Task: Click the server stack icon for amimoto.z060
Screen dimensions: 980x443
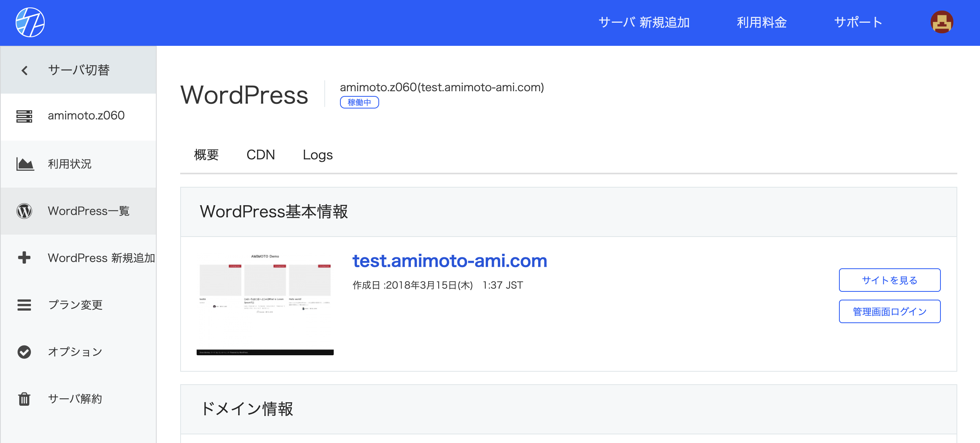Action: [x=24, y=116]
